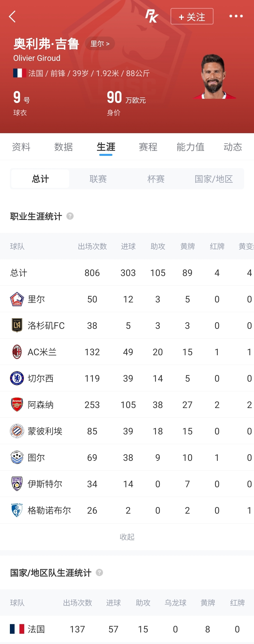The image size is (254, 644).
Task: Select the 杯赛 filter segment
Action: (x=156, y=179)
